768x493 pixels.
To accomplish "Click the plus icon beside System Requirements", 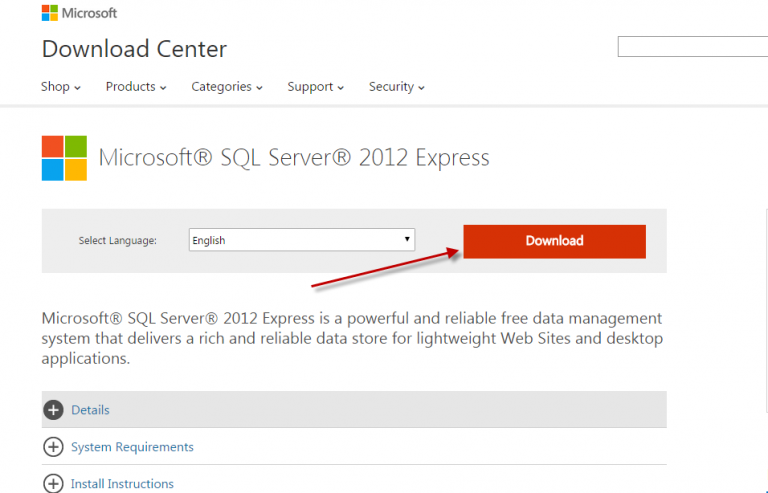I will point(53,447).
